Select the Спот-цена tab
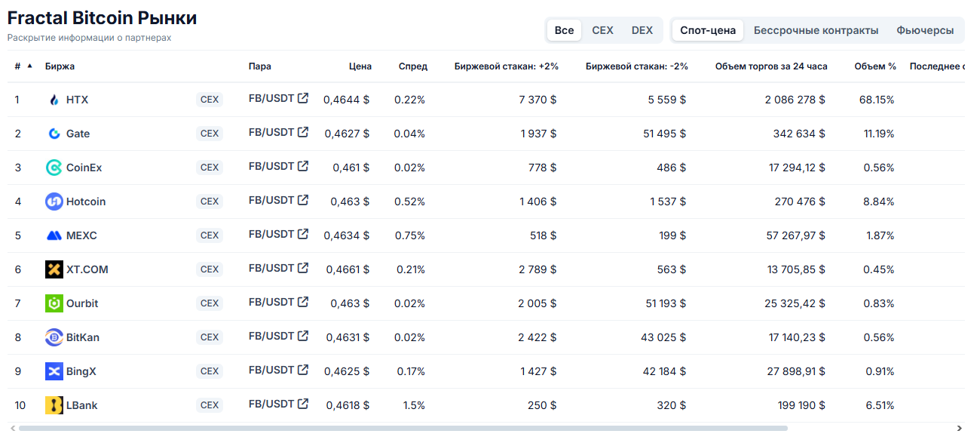The width and height of the screenshot is (980, 443). (708, 30)
